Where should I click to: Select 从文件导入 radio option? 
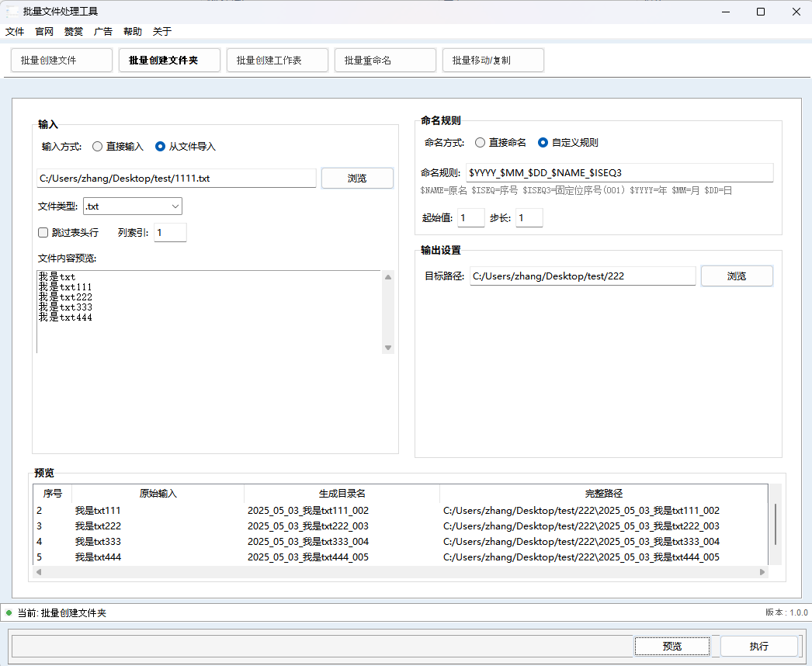tap(161, 146)
